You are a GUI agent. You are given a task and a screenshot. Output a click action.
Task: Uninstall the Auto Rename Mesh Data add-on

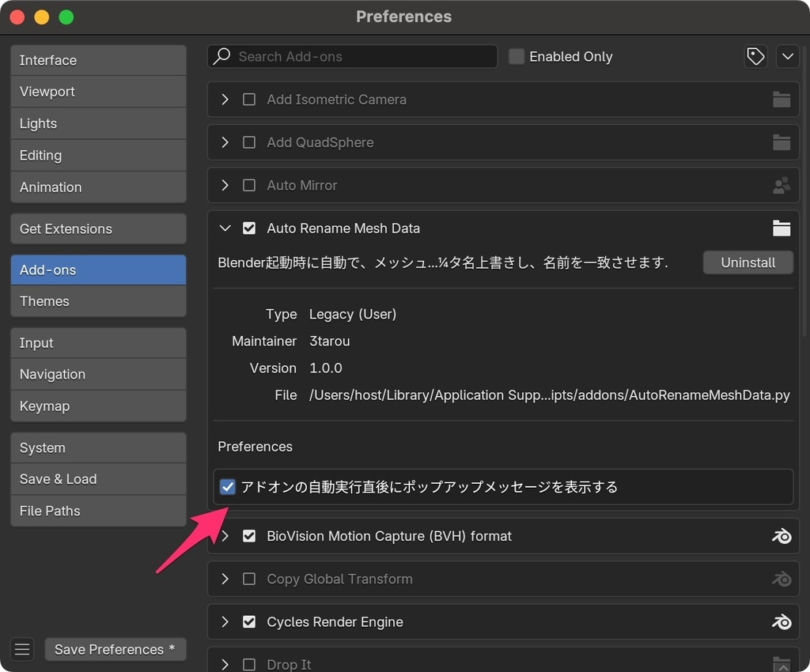pyautogui.click(x=748, y=262)
